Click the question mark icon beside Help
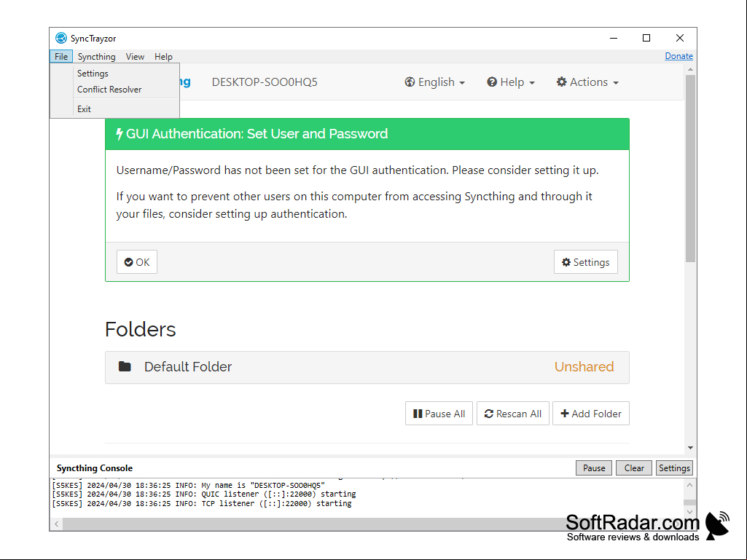 pyautogui.click(x=492, y=82)
